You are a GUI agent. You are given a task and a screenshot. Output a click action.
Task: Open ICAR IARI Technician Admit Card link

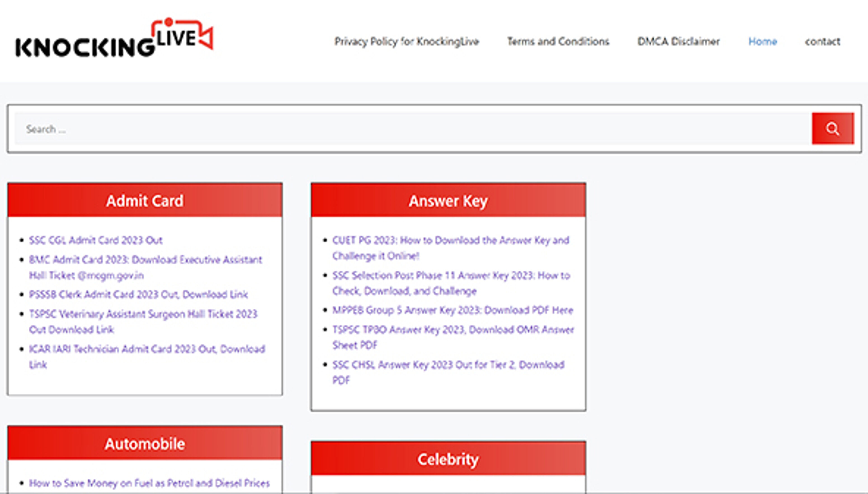coord(147,349)
